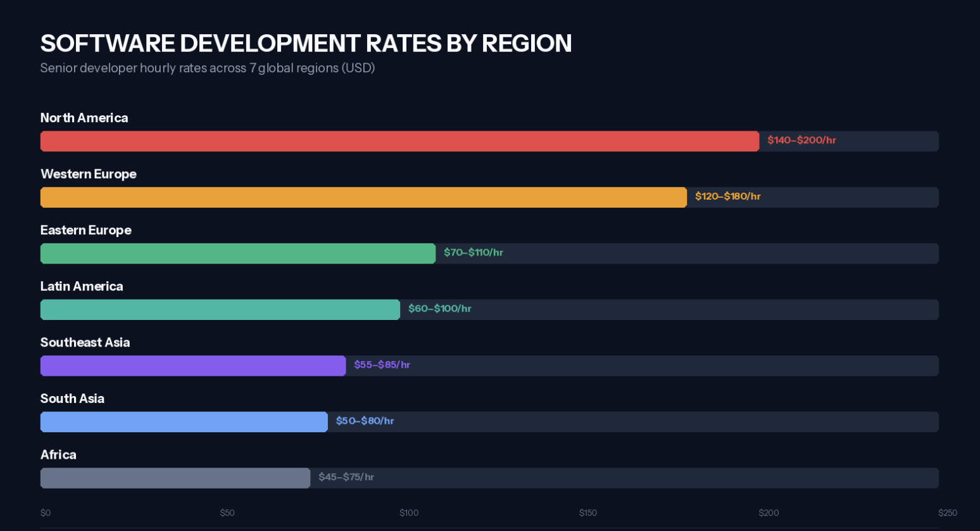This screenshot has height=531, width=980.
Task: Select the South Asia blue bar
Action: coord(184,421)
